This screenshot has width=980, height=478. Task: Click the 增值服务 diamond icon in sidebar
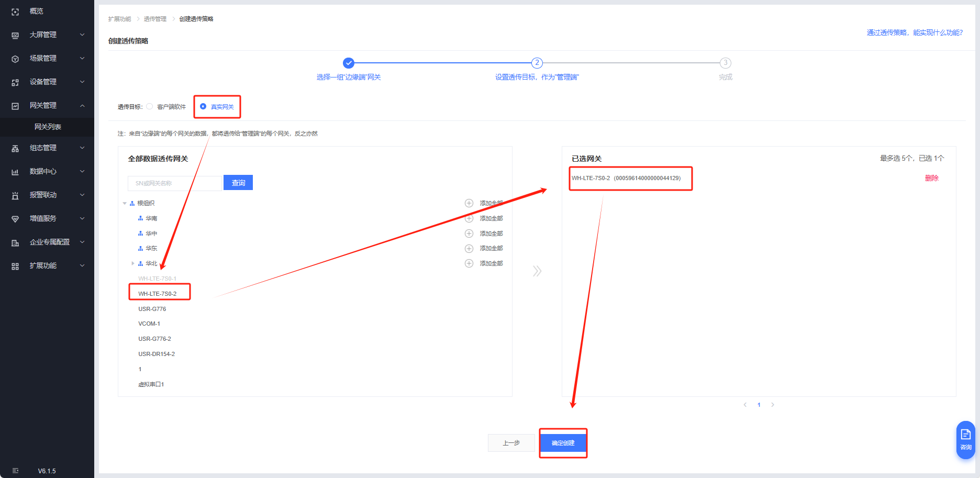tap(15, 219)
